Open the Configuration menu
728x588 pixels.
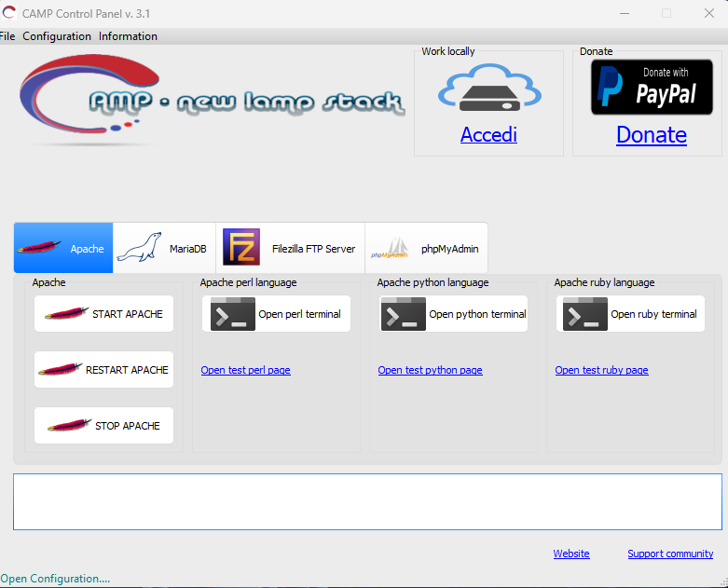point(57,36)
